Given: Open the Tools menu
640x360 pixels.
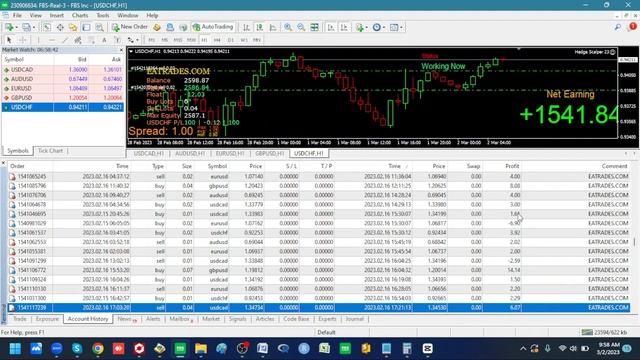Looking at the screenshot, I should (103, 16).
